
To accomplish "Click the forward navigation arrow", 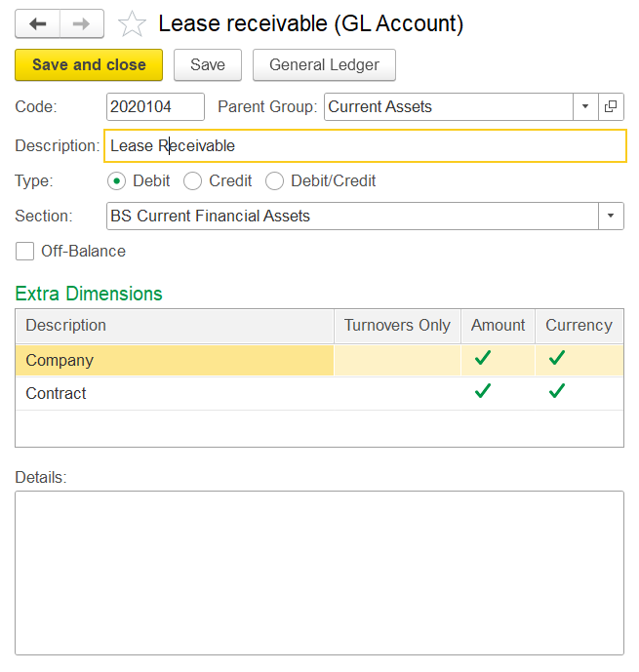I will tap(83, 23).
